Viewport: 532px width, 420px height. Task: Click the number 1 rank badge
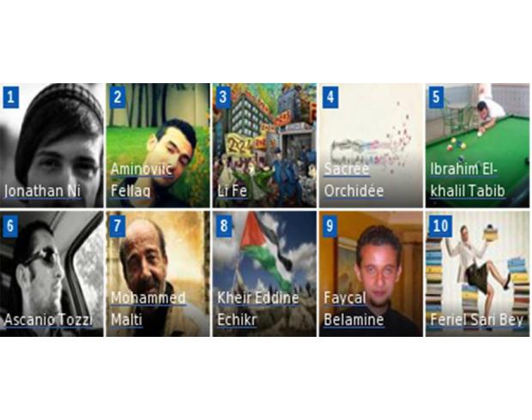click(x=11, y=98)
